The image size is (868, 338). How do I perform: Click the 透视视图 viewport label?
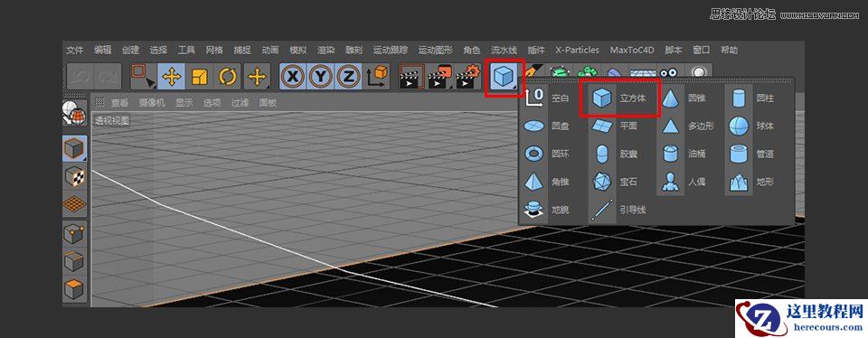click(x=112, y=120)
